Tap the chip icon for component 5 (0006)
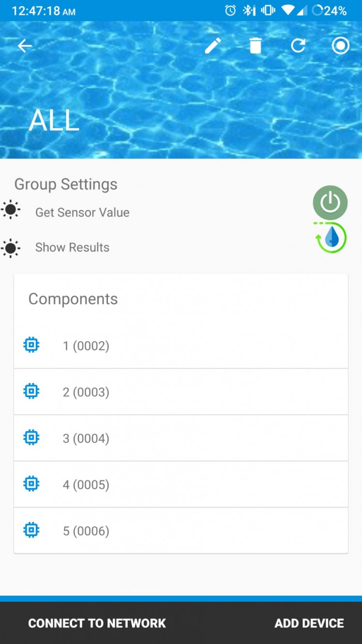362x644 pixels. [31, 530]
